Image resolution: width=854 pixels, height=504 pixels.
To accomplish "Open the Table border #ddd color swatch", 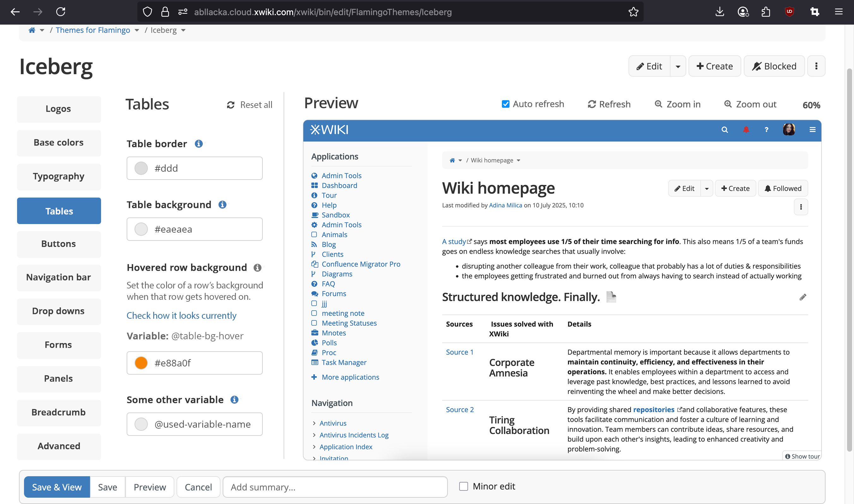I will coord(141,168).
